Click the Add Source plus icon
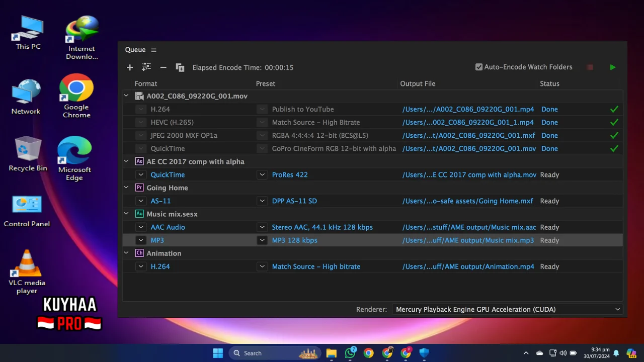 tap(130, 67)
